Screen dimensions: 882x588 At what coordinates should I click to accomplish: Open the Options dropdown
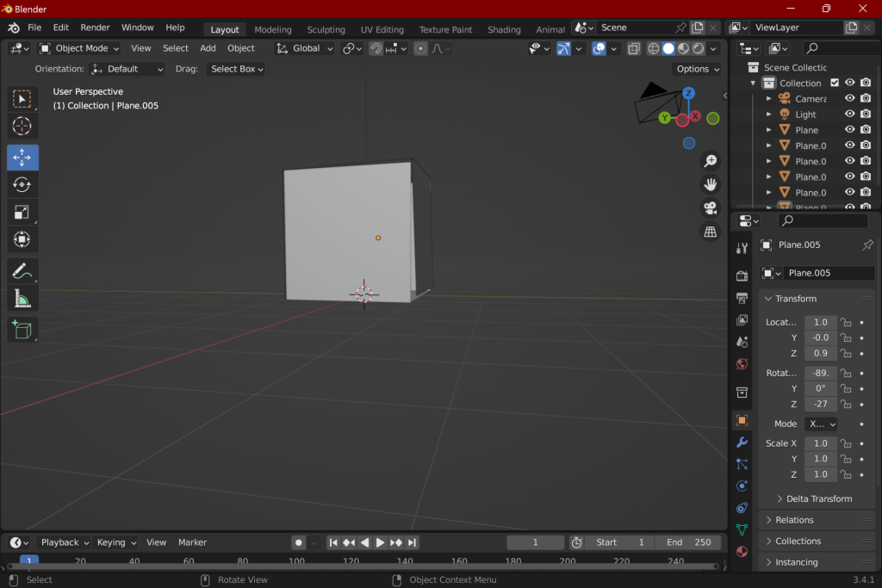coord(696,69)
